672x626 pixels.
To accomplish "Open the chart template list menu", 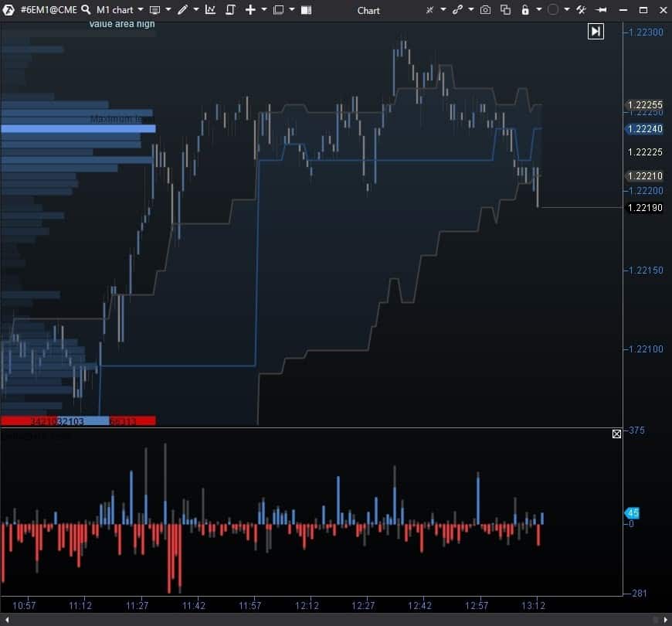I will [x=155, y=10].
